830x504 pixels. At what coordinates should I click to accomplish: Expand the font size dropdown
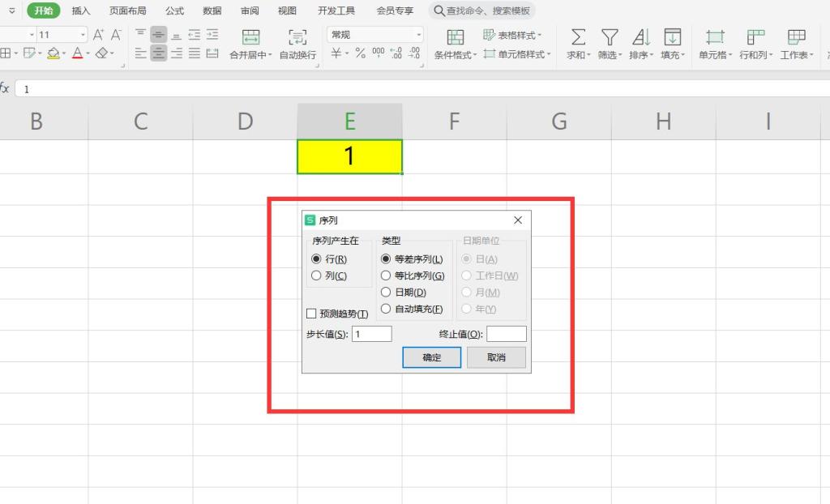[x=83, y=35]
